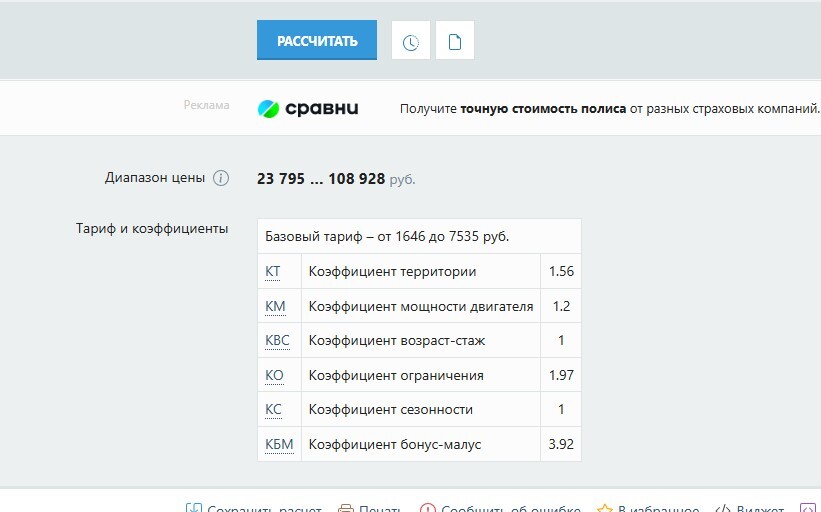Image resolution: width=821 pixels, height=512 pixels.
Task: Click the purple icon right of Виджет
Action: click(808, 509)
